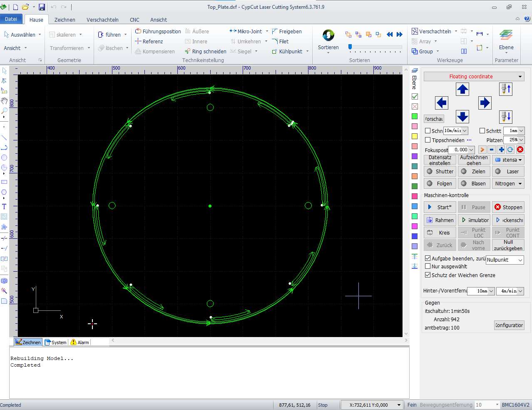Click the Sortieren icon in the ribbon

(328, 36)
